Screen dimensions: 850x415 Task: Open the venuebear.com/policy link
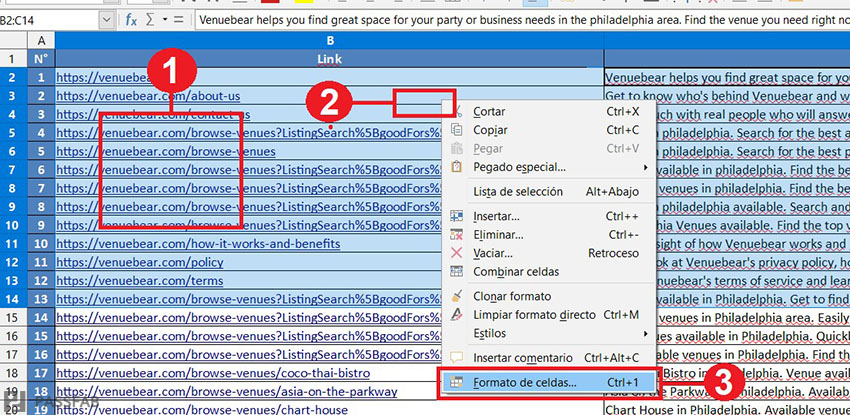[139, 262]
